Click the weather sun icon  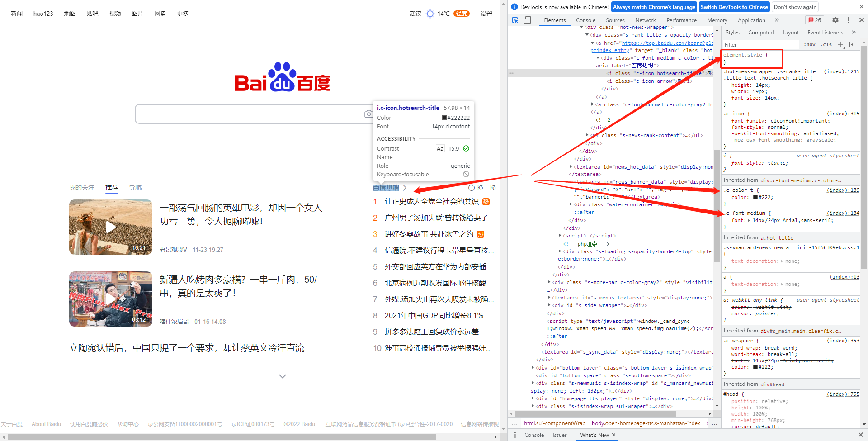pyautogui.click(x=430, y=14)
